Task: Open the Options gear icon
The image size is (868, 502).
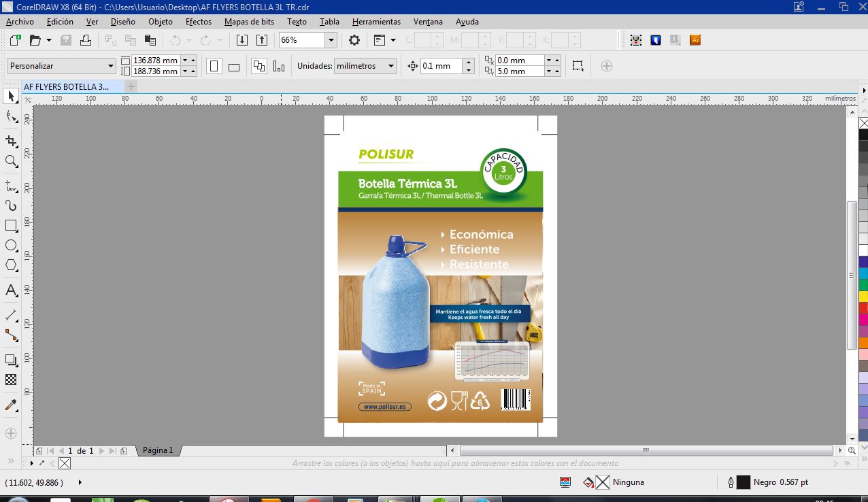Action: tap(354, 40)
